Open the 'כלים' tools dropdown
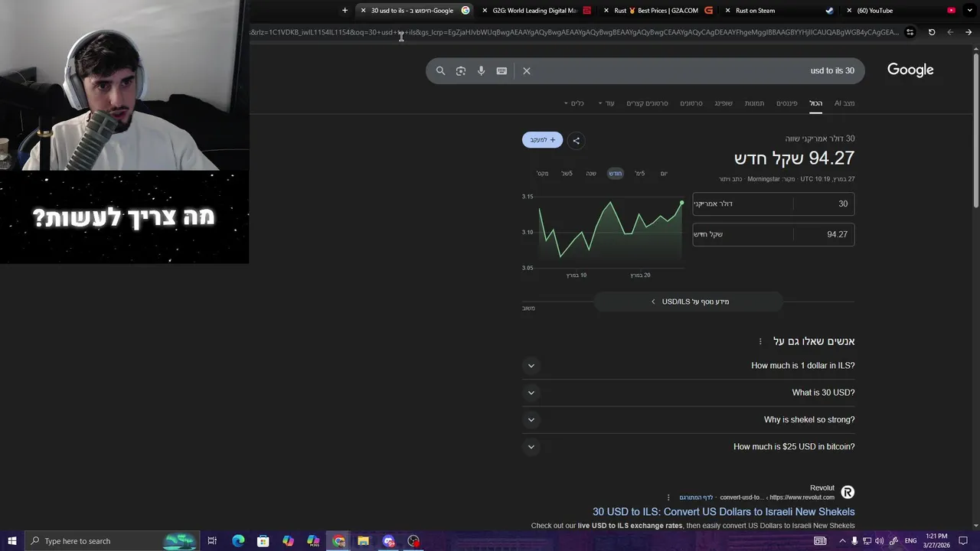The height and width of the screenshot is (551, 980). [574, 103]
